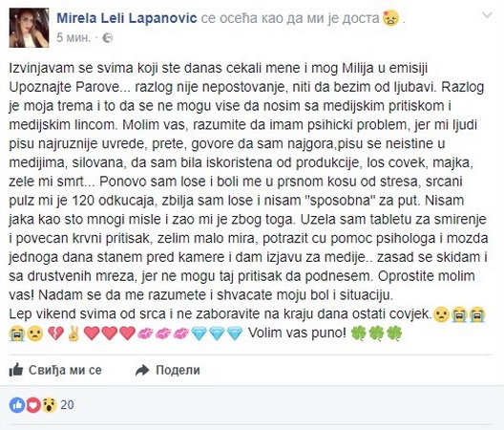Click the peace hand emoji in post
Viewport: 504px width, 430px height.
pyautogui.click(x=73, y=333)
